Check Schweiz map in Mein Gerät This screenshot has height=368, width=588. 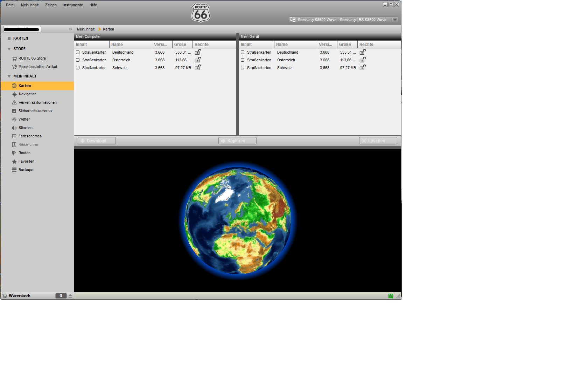tap(243, 68)
